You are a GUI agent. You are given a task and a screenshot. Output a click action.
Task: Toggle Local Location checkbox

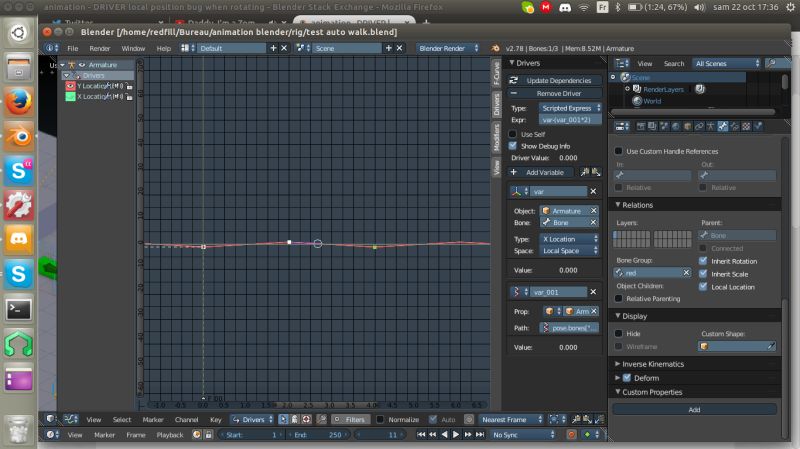[703, 287]
